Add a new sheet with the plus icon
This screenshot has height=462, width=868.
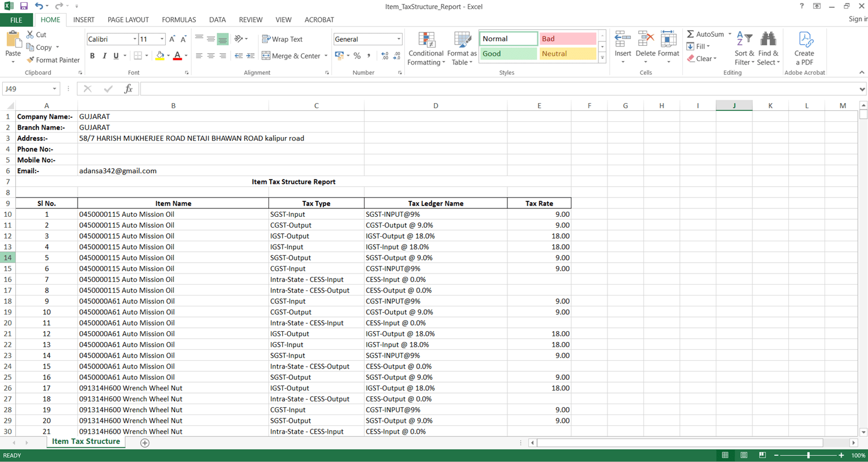click(x=145, y=443)
